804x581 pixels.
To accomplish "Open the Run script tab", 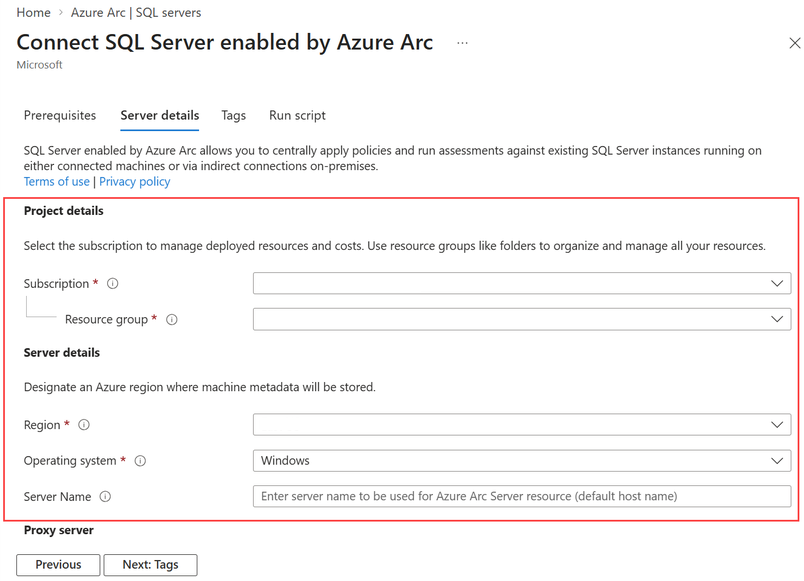I will click(297, 115).
